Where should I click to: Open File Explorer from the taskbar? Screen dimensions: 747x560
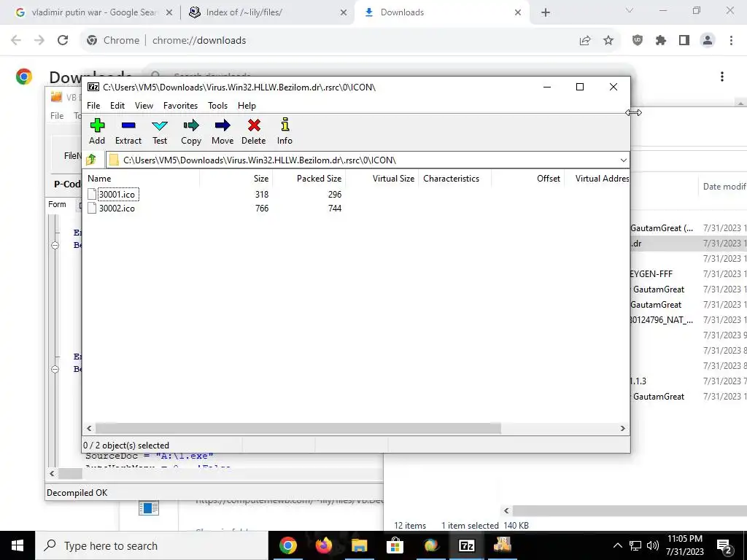[x=359, y=545]
